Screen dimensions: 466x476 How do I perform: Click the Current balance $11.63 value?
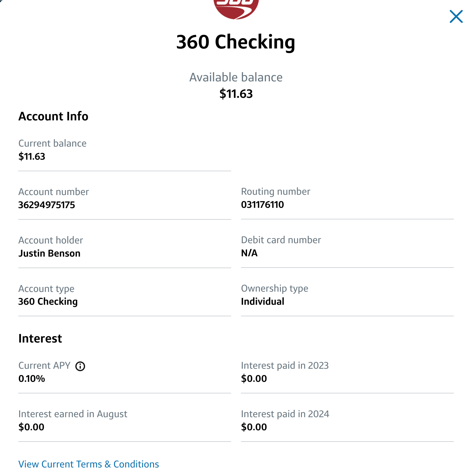click(x=32, y=156)
